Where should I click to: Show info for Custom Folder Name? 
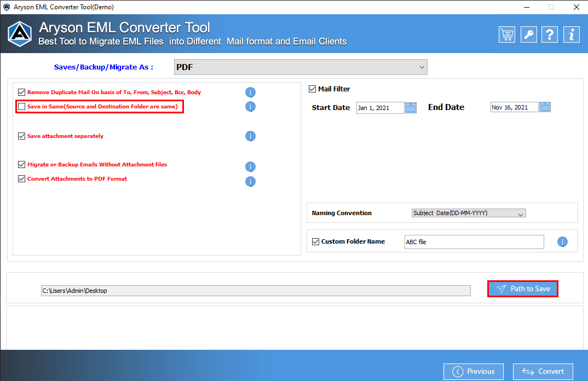pyautogui.click(x=562, y=242)
